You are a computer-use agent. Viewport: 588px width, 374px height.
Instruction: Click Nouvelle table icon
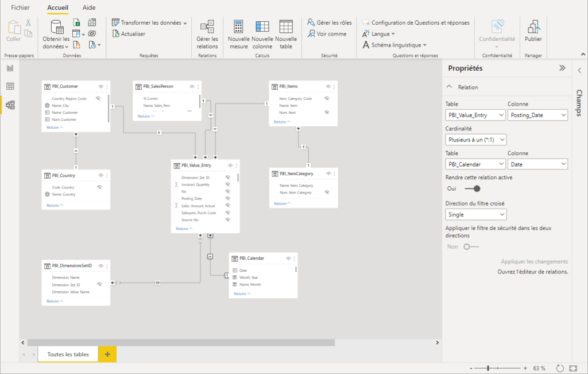tap(286, 33)
